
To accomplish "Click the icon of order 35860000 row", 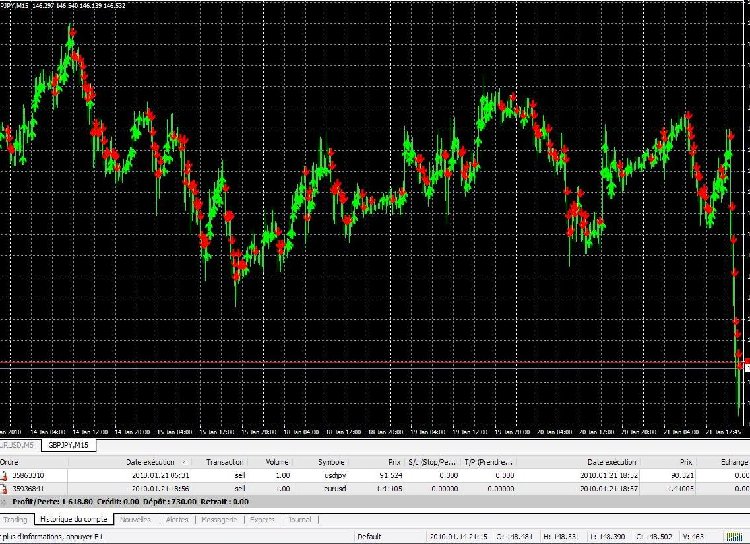I will 4,475.
